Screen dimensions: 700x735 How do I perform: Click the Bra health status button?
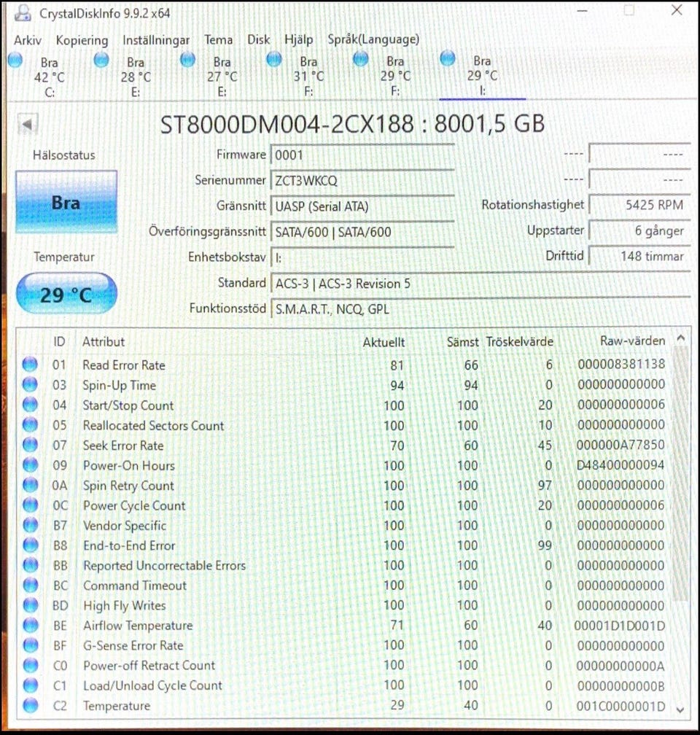pyautogui.click(x=66, y=202)
